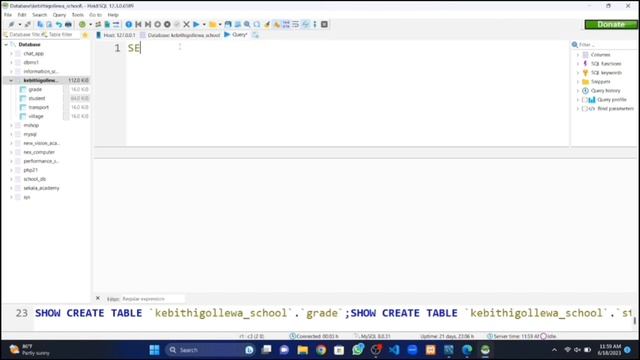Image resolution: width=640 pixels, height=360 pixels.
Task: Click the connect to server toolbar icon
Action: [x=11, y=24]
